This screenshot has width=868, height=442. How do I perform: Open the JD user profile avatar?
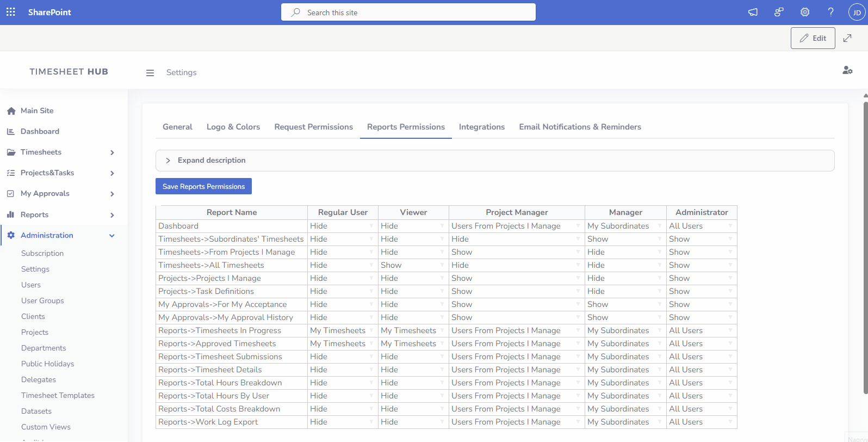(857, 12)
